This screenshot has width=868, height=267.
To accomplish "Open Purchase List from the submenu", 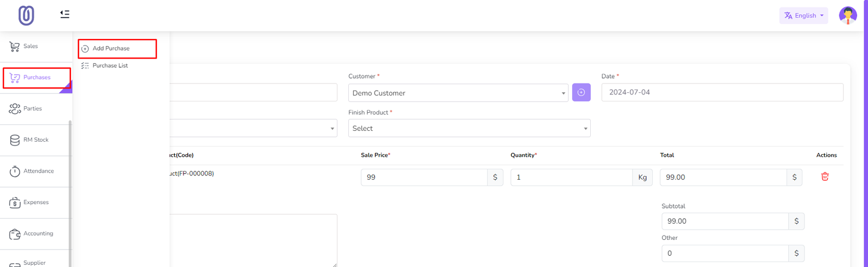I will tap(110, 66).
